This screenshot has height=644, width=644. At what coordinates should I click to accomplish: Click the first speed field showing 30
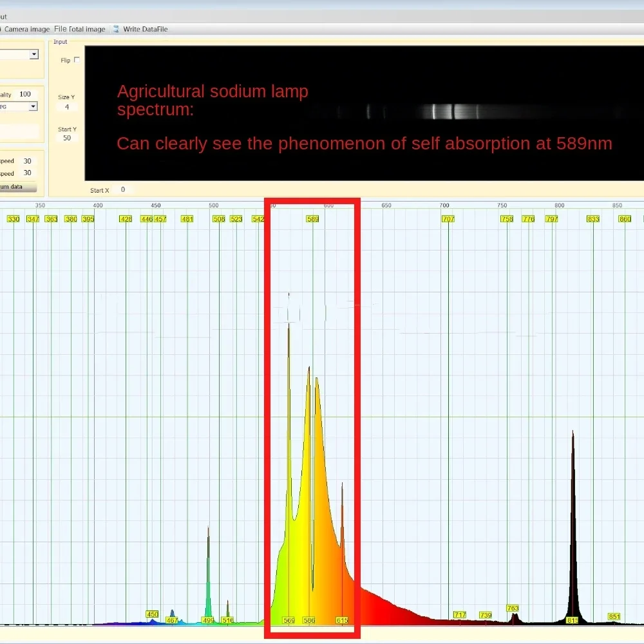pos(28,161)
